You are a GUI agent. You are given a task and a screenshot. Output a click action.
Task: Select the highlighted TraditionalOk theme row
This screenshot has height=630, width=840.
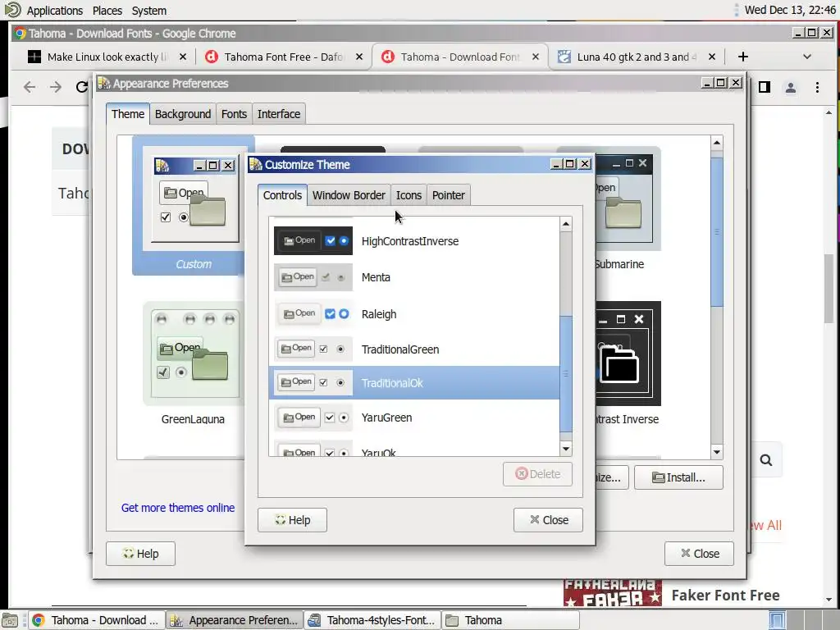point(413,382)
